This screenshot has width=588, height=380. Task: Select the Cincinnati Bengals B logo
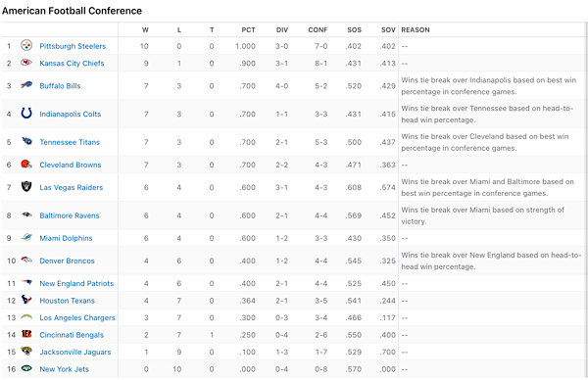[x=26, y=334]
